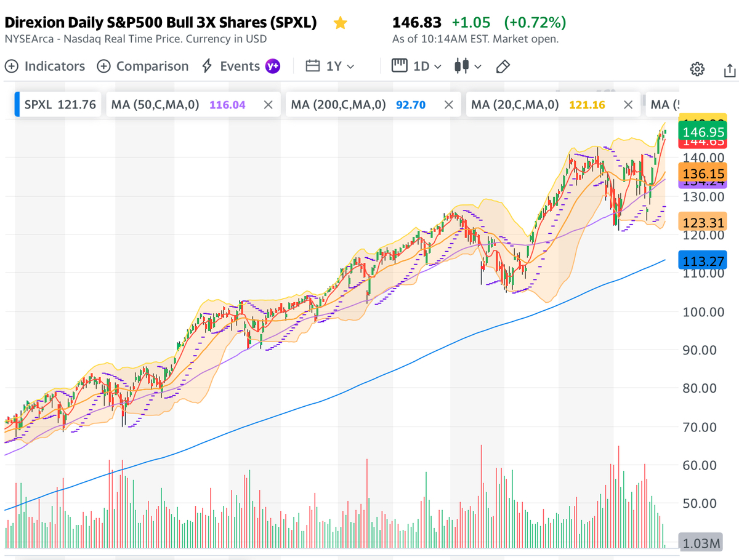Screen dimensions: 739x560
Task: Click the interval ruler icon beside 1D
Action: (x=400, y=66)
